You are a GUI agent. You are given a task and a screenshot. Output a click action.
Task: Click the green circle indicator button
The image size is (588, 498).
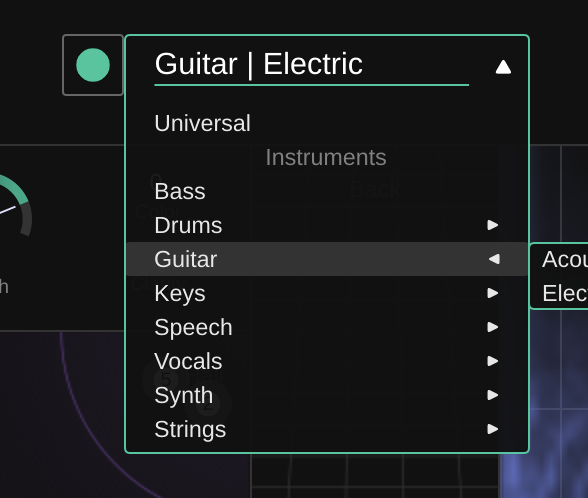tap(93, 65)
